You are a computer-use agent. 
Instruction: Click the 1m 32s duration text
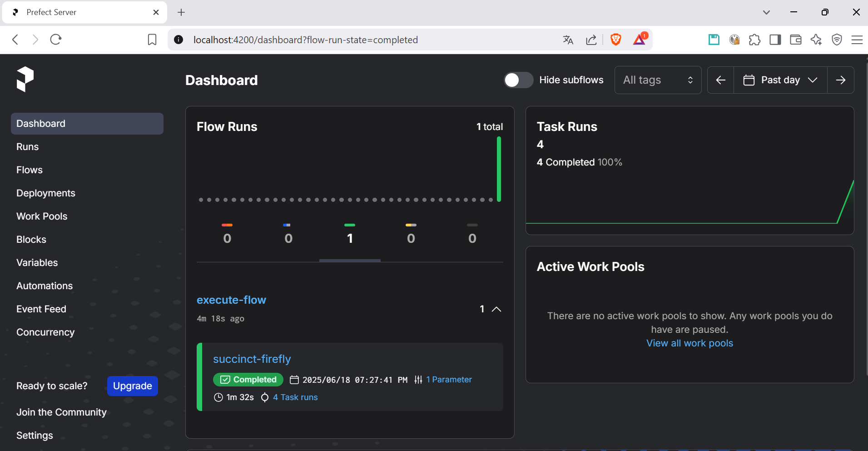coord(240,397)
